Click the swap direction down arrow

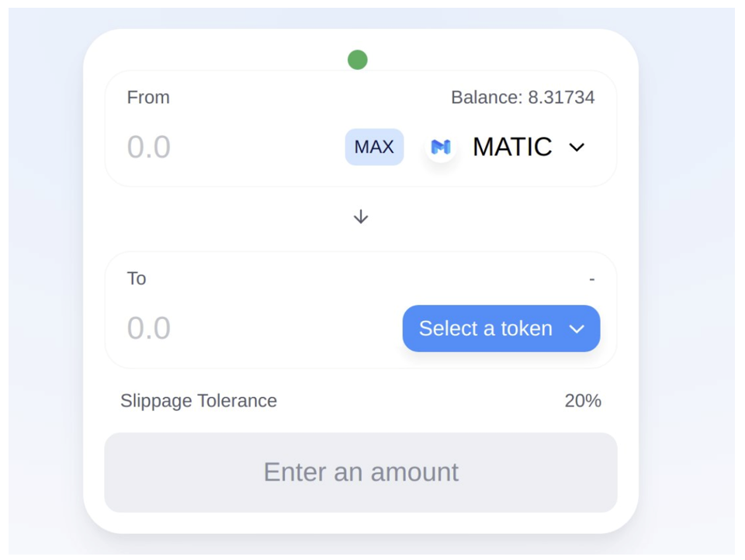coord(361,216)
